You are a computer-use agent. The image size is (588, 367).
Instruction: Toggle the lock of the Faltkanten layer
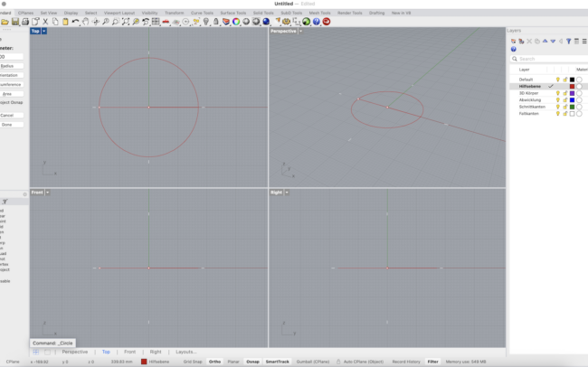pos(564,114)
